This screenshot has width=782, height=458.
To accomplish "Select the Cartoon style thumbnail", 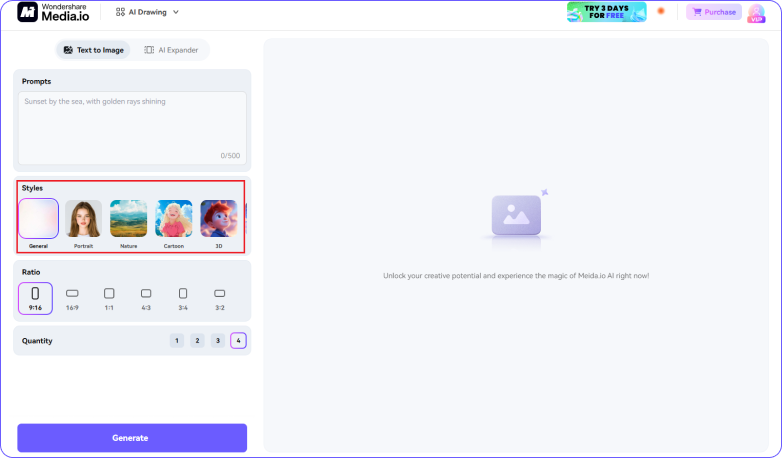I will (x=174, y=218).
